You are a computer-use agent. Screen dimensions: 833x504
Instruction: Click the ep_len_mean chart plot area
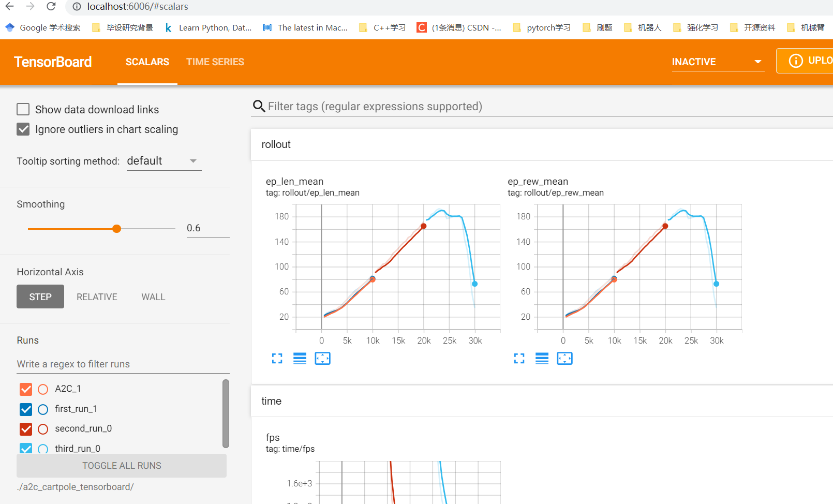tap(398, 267)
